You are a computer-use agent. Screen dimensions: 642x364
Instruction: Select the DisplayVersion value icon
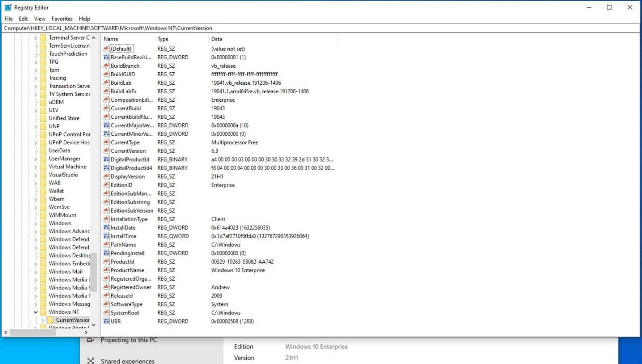(106, 176)
